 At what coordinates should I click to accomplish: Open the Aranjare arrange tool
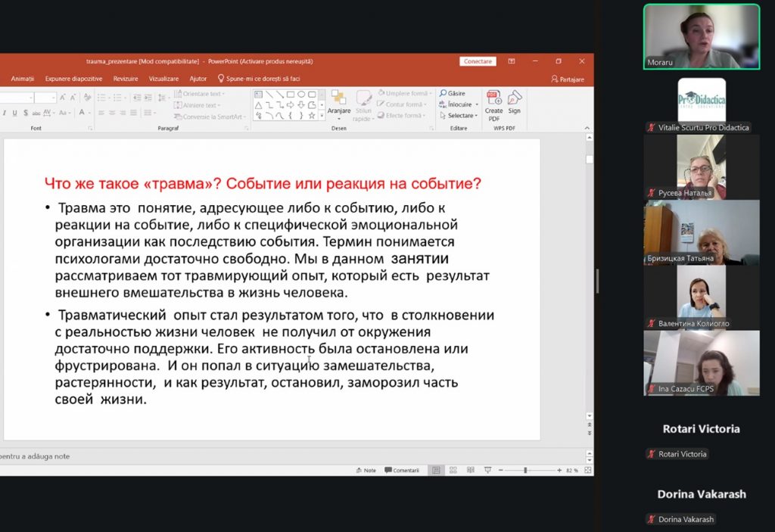[x=338, y=103]
